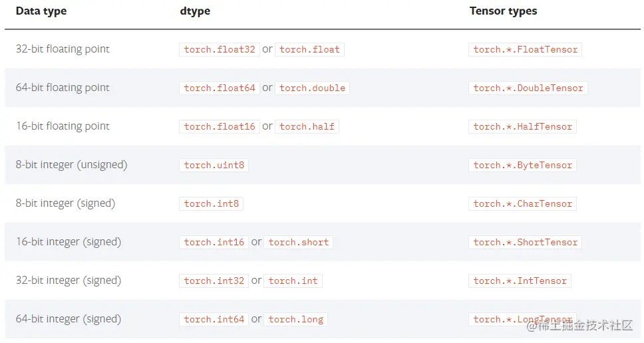Click the torch.float64 dtype code
The height and width of the screenshot is (343, 644).
tap(220, 88)
